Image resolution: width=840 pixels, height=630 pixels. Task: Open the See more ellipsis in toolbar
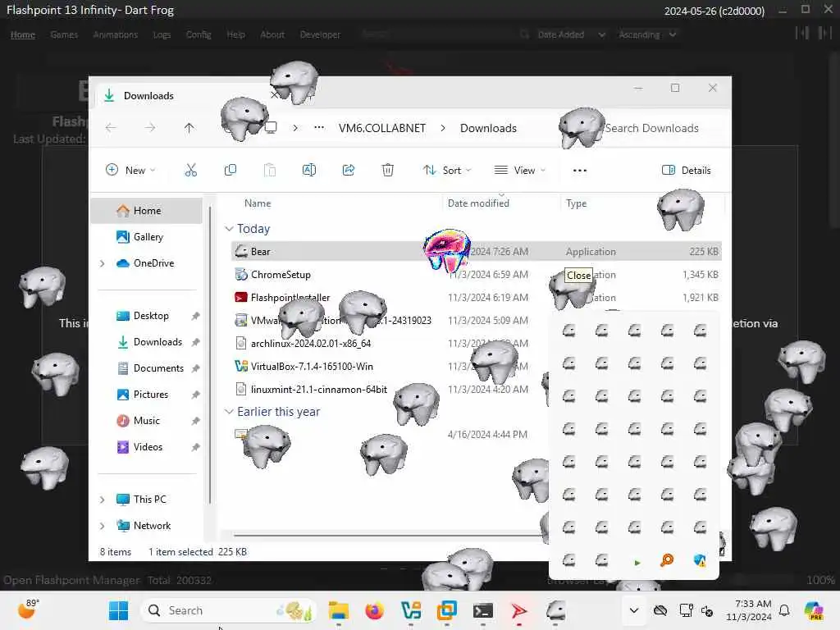[x=580, y=171]
